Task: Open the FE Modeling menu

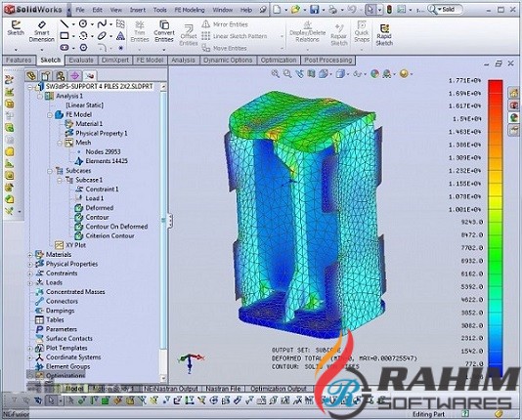Action: coord(190,10)
